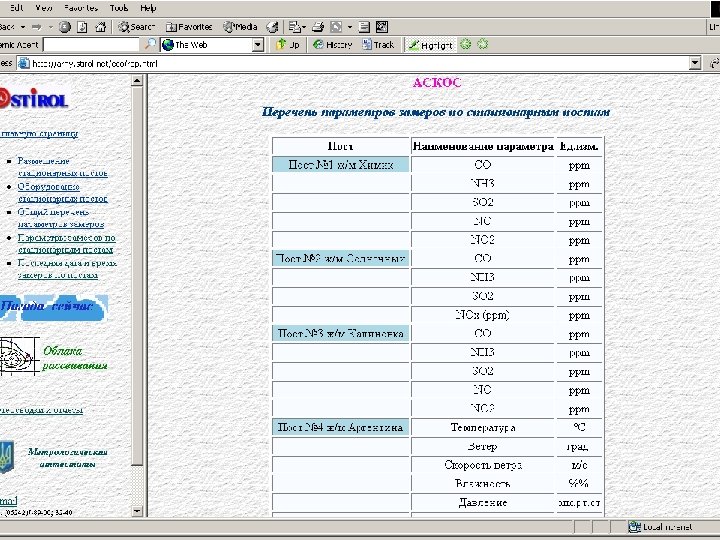720x540 pixels.
Task: Open the Search pane from toolbar
Action: pos(136,27)
